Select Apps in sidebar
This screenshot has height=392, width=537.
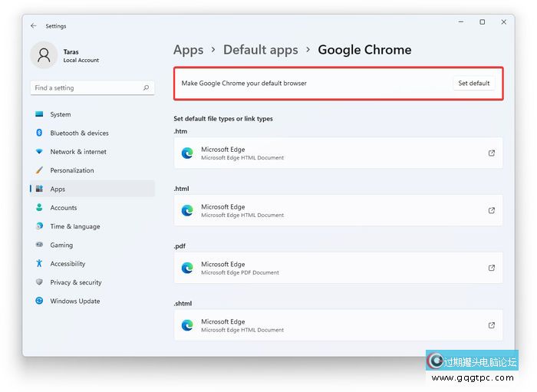pos(93,189)
